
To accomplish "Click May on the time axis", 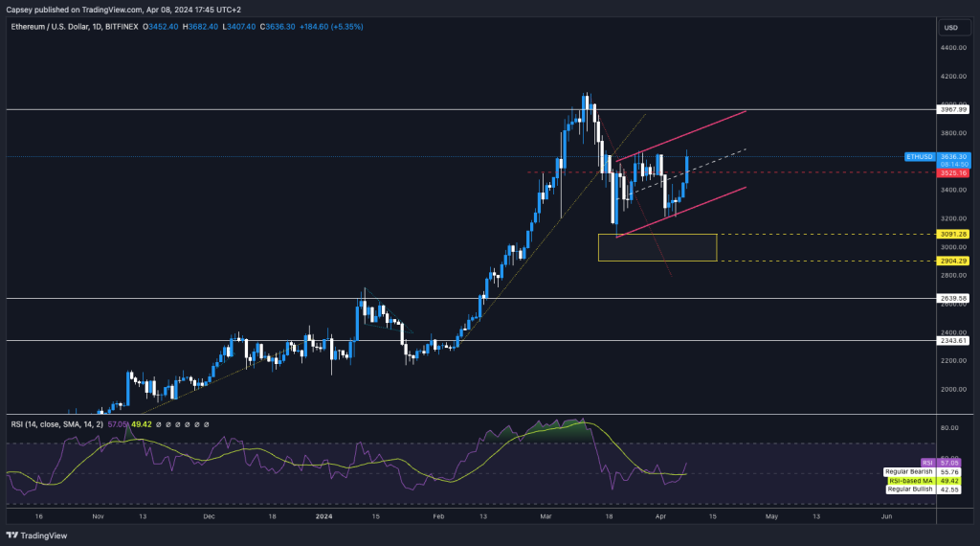I will coord(772,516).
